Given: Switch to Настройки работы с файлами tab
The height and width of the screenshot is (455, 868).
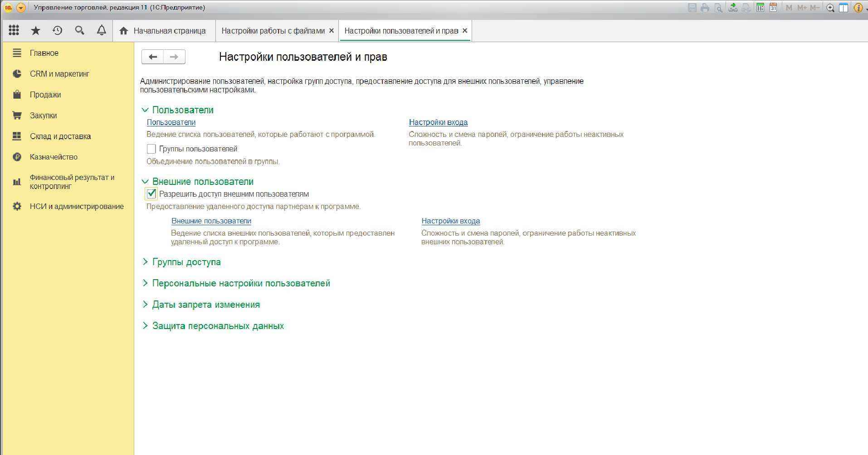Looking at the screenshot, I should coord(273,31).
